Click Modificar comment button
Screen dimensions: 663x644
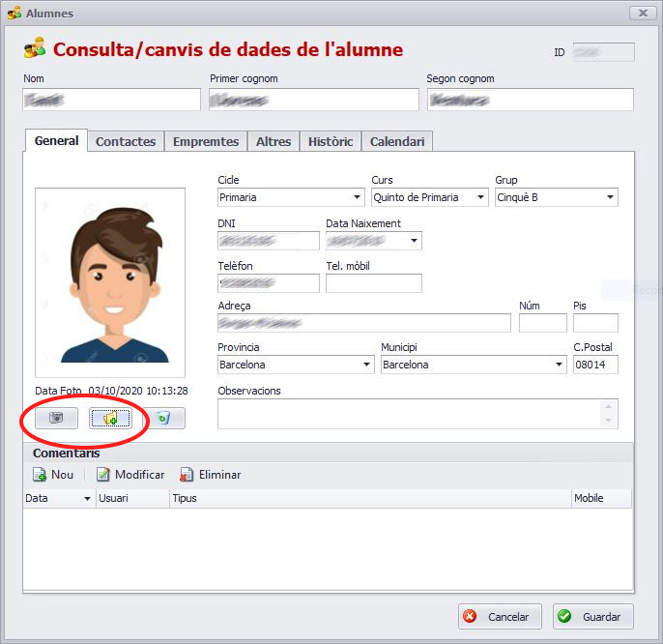tap(130, 475)
